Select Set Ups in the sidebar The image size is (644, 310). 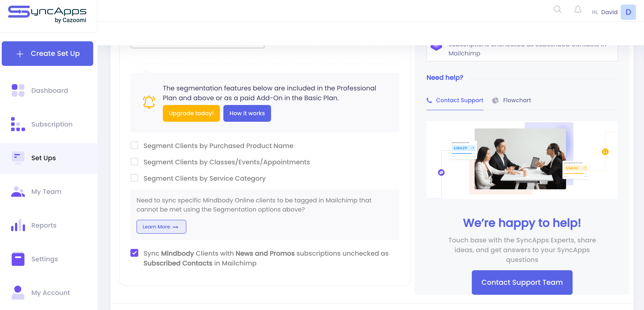(49, 158)
